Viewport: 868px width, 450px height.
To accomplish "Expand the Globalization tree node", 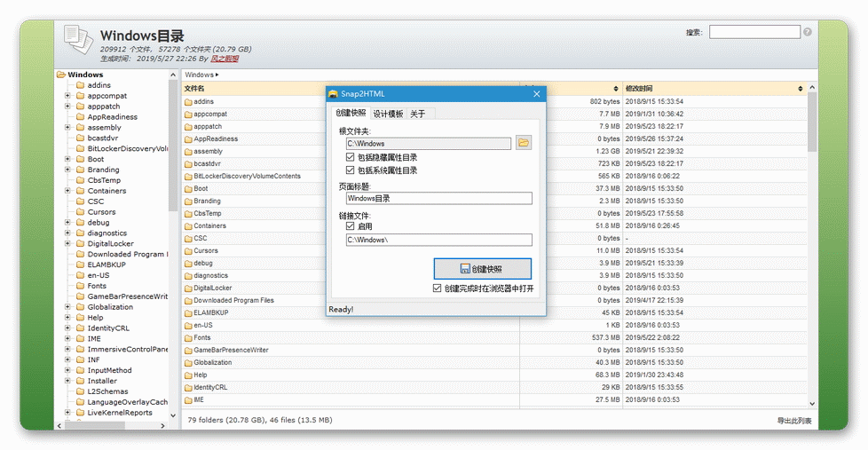I will (67, 306).
